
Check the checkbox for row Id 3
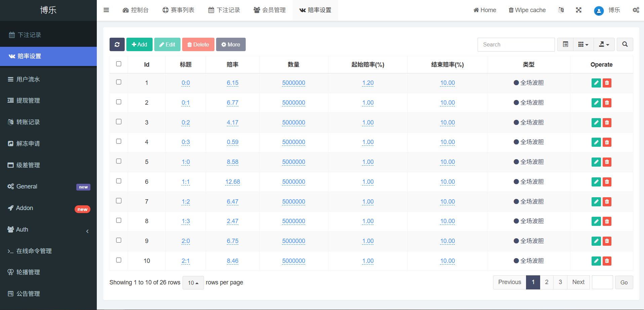[x=119, y=122]
